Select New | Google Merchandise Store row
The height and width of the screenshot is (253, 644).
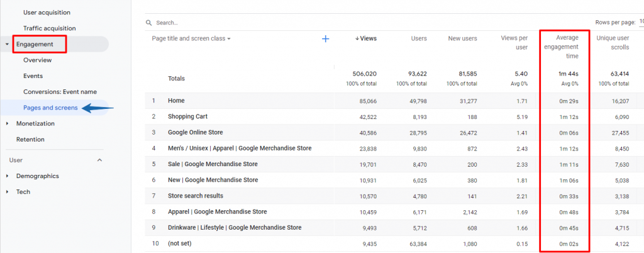(x=213, y=180)
